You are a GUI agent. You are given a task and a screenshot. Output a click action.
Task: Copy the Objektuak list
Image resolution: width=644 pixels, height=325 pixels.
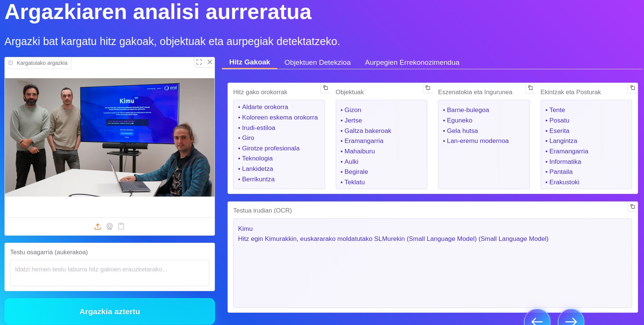pyautogui.click(x=428, y=88)
